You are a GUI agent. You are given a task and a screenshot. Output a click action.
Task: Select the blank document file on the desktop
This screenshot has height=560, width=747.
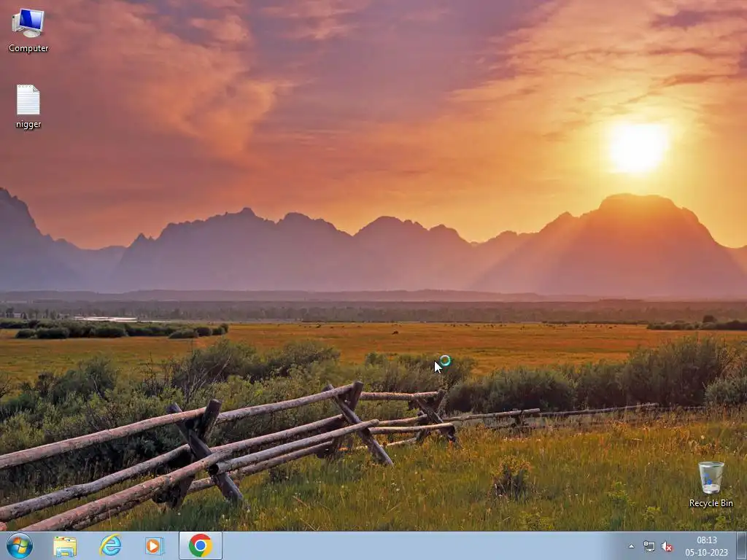(x=28, y=106)
